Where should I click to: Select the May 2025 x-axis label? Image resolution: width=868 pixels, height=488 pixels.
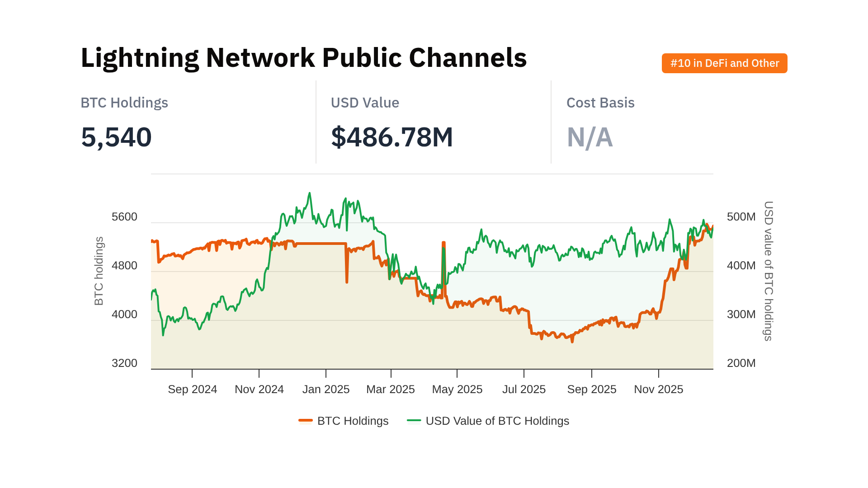pyautogui.click(x=457, y=389)
